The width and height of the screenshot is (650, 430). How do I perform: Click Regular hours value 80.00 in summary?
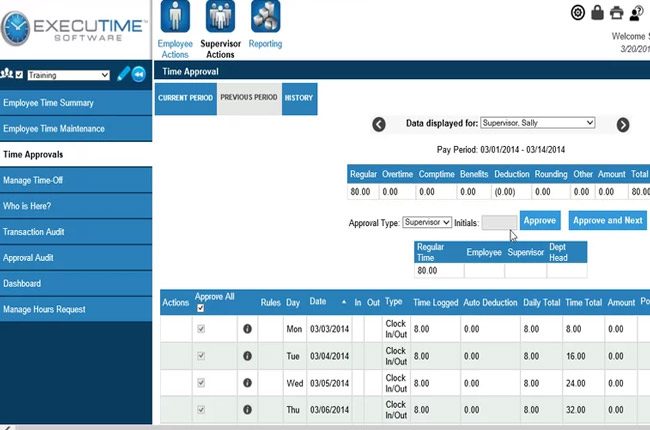click(360, 192)
